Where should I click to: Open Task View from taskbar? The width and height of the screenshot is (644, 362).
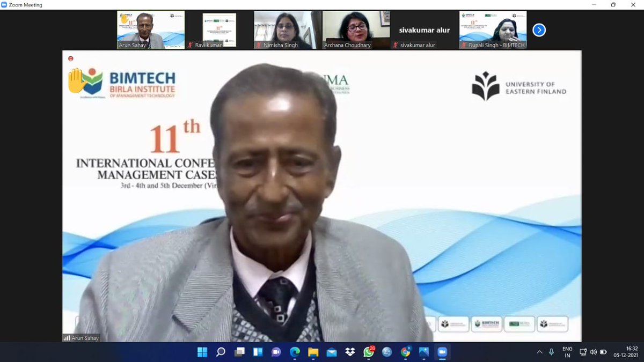(239, 352)
